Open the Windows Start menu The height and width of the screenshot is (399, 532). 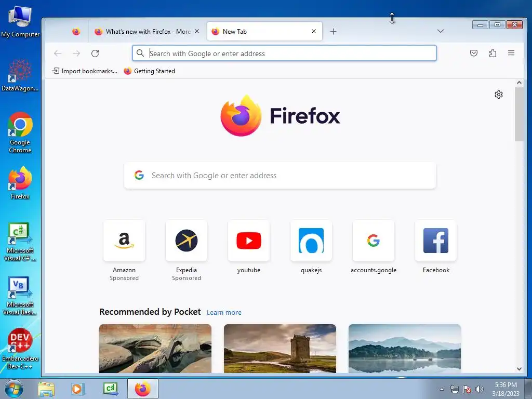pos(14,389)
